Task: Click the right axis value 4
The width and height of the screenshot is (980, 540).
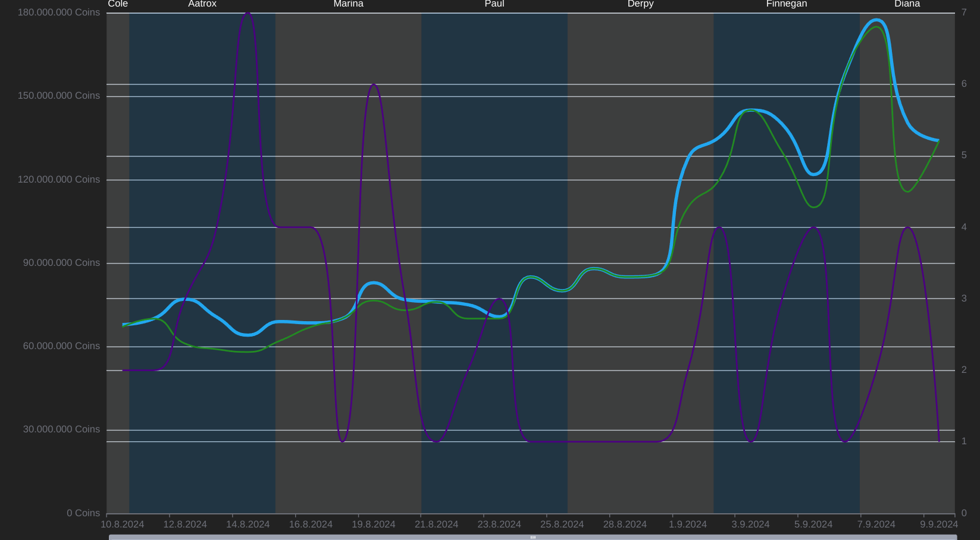Action: [x=964, y=227]
